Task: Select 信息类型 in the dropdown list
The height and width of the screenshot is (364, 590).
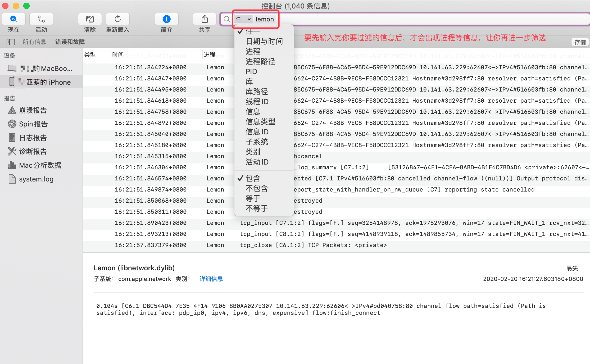Action: pos(260,122)
